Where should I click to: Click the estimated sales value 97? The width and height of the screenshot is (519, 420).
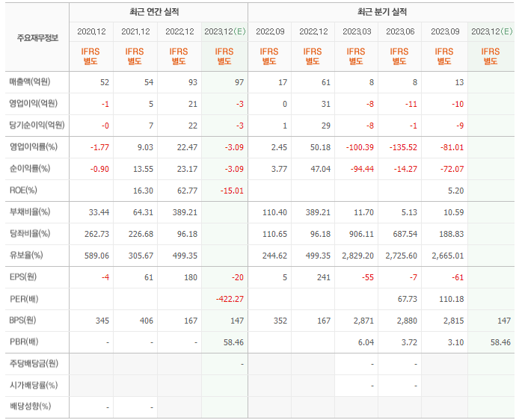239,82
